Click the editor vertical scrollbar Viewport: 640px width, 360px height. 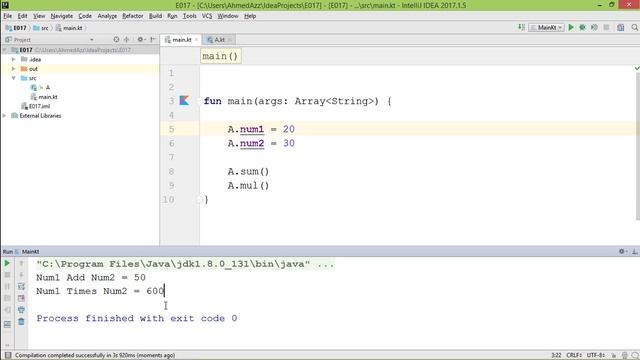click(x=638, y=147)
